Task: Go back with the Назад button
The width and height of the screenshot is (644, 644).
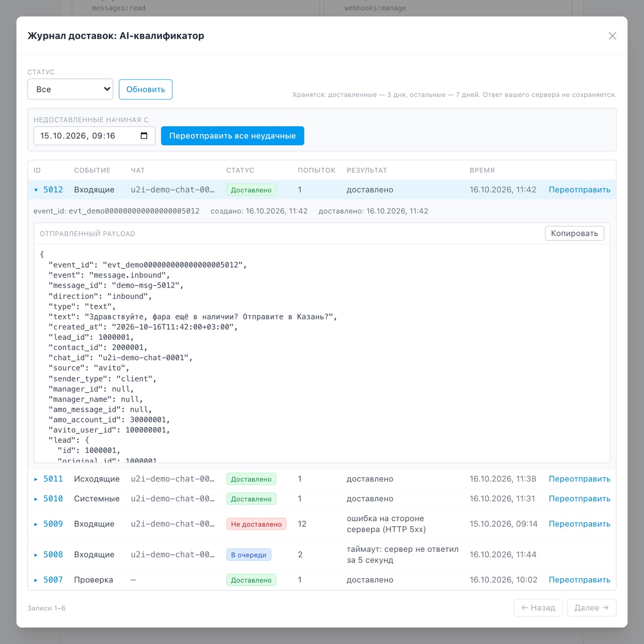Action: coord(538,608)
